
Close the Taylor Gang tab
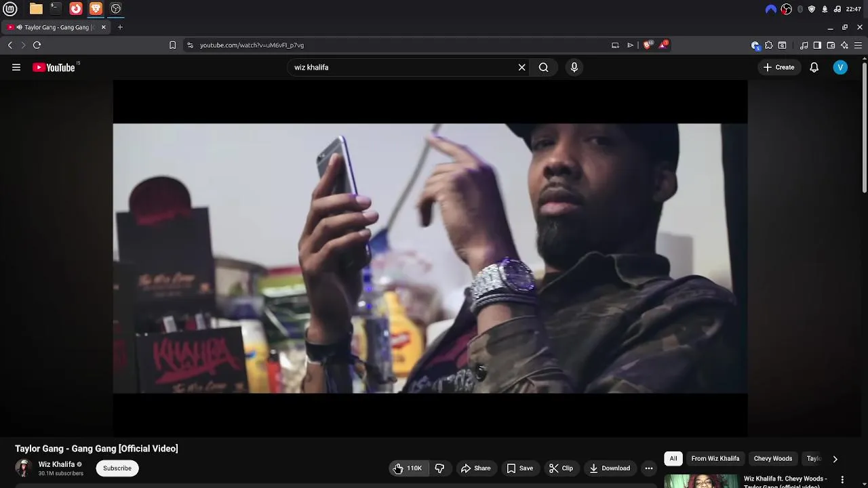[103, 27]
